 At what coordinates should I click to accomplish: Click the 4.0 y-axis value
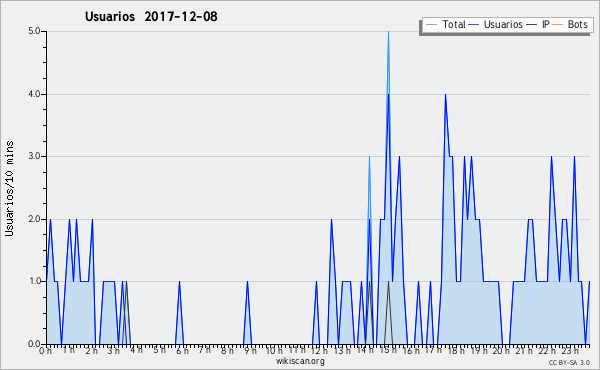[x=34, y=94]
